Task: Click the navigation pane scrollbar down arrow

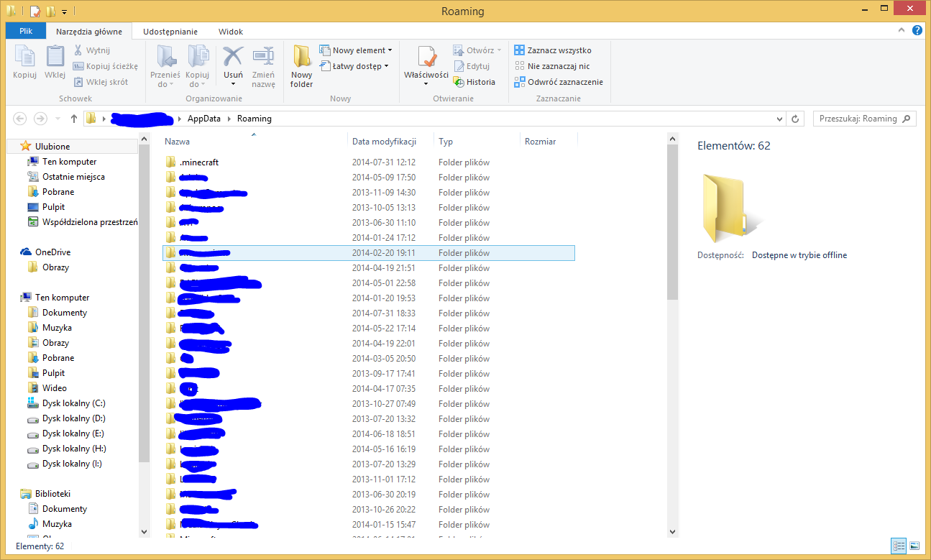Action: point(144,531)
